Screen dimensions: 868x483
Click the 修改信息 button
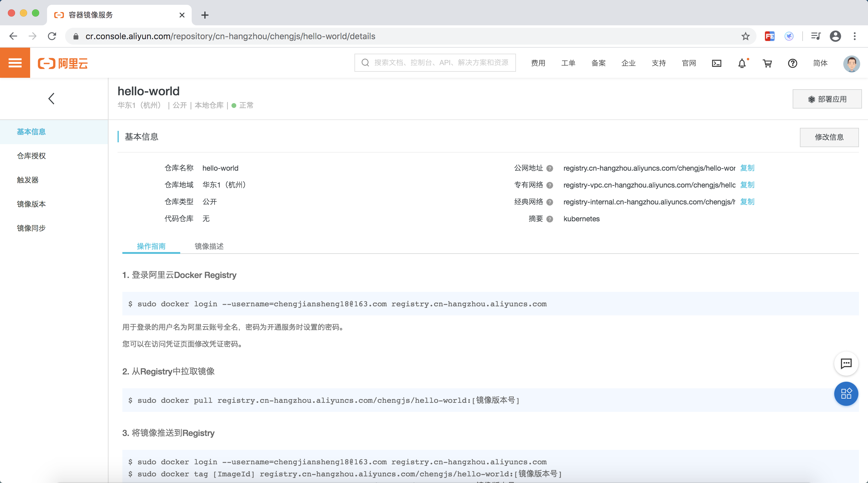coord(829,137)
